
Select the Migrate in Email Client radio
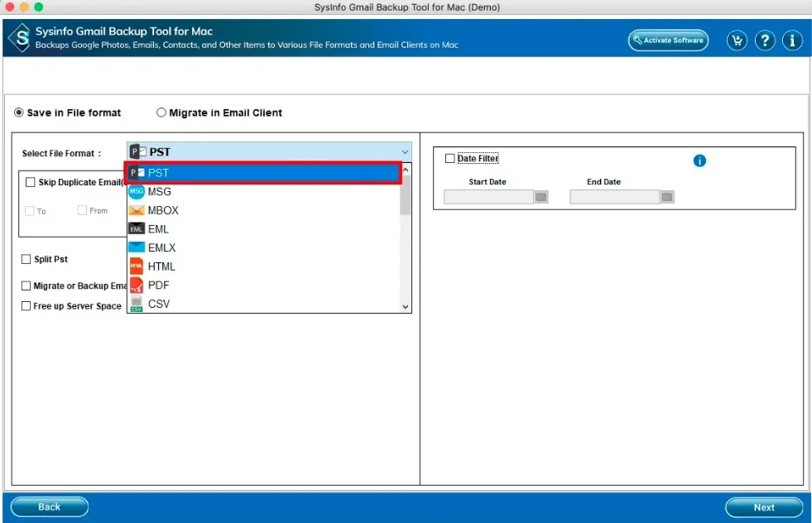tap(161, 113)
